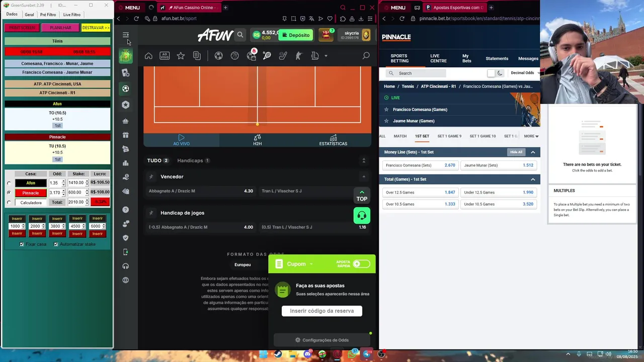Favorite Jaume Munar (Games) star
Viewport: 644px width, 362px height.
tap(386, 121)
